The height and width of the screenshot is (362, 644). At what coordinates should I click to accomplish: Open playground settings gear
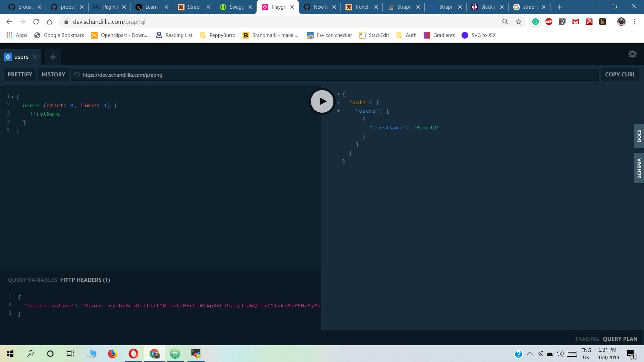pos(632,54)
